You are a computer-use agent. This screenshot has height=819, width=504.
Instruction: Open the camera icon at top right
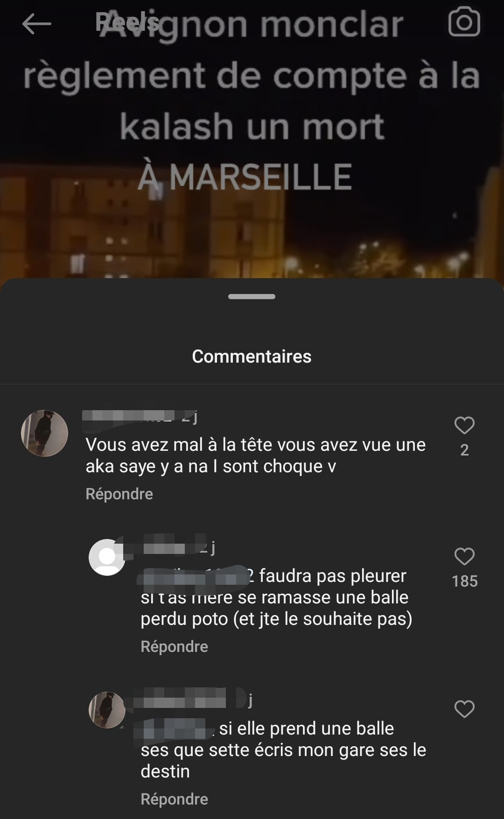coord(464,22)
